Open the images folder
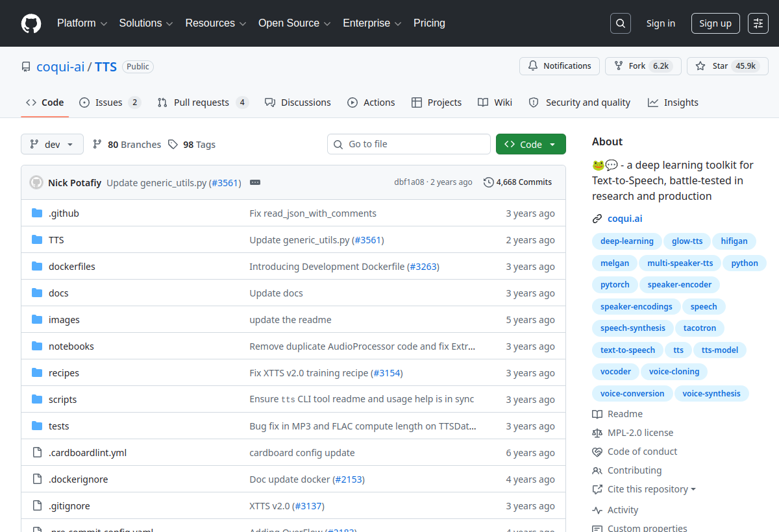This screenshot has width=779, height=532. pos(64,320)
